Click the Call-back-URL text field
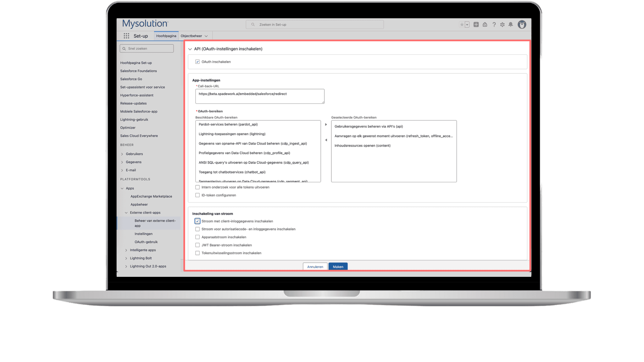The image size is (644, 362). 260,96
